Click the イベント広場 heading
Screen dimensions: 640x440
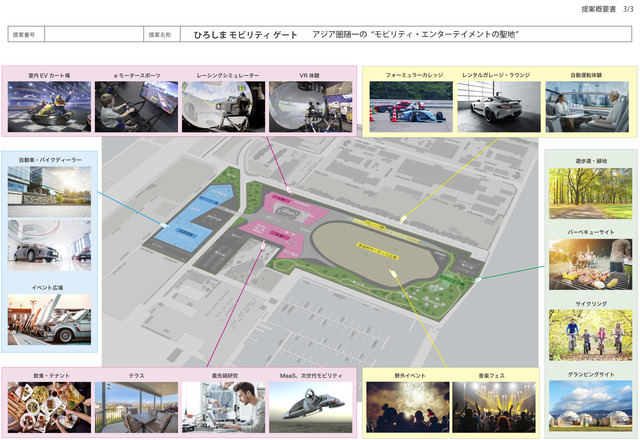click(x=47, y=288)
